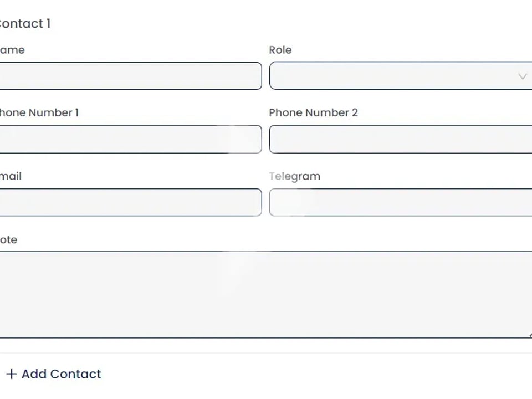Select the Phone Number 1 label text
Viewport: 532px width, 399px height.
tap(39, 112)
